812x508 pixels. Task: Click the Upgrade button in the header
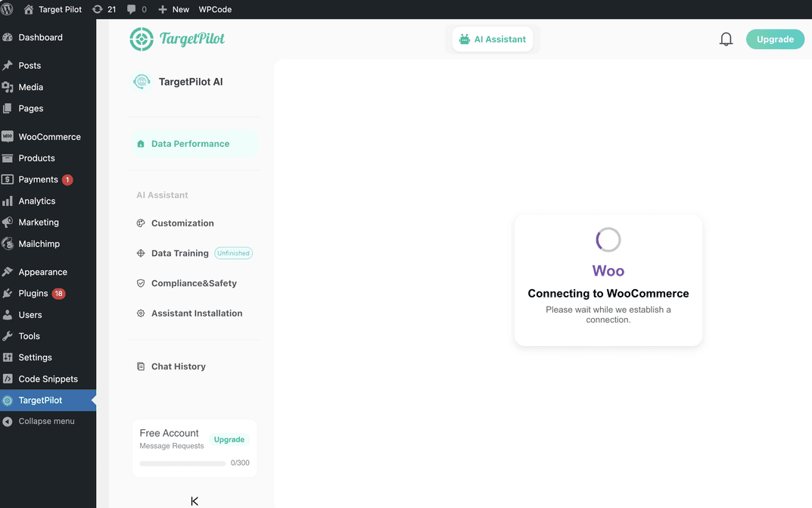point(775,39)
